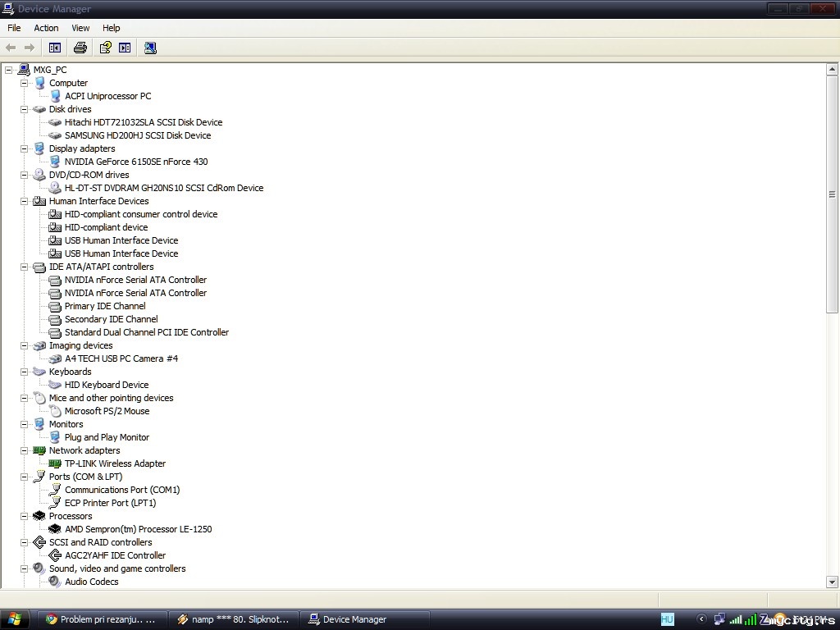Collapse the Ports (COM & LPT) category
This screenshot has width=840, height=630.
click(x=24, y=477)
